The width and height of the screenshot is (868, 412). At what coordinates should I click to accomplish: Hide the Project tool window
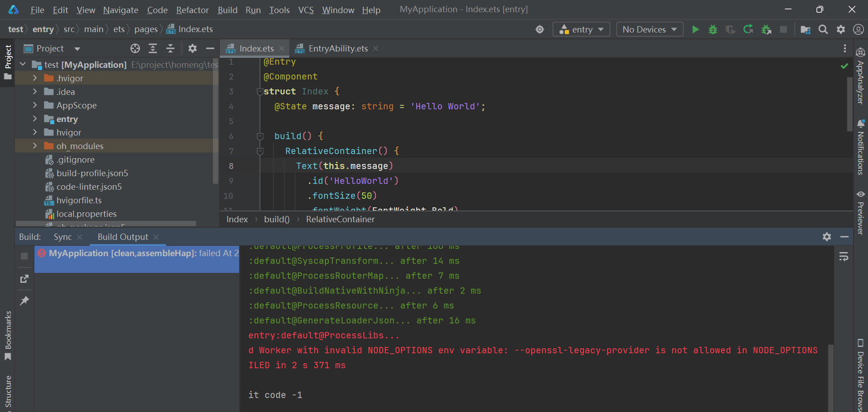(x=210, y=48)
